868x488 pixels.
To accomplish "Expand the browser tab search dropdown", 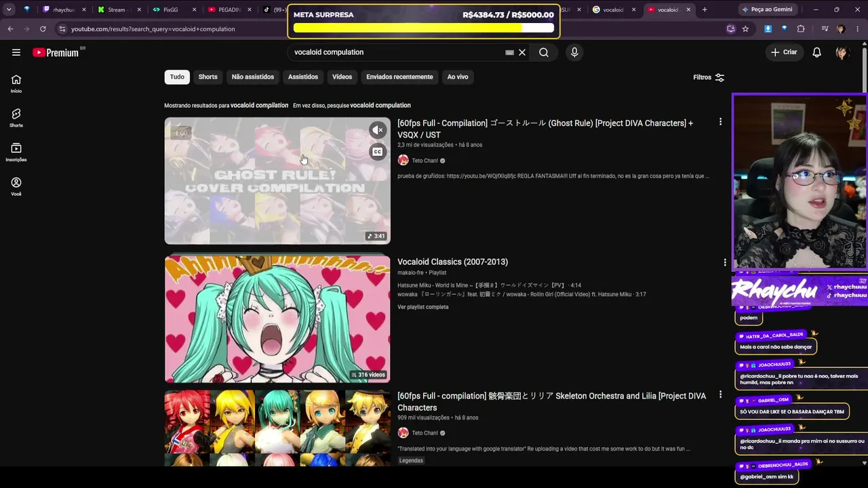I will 9,9.
